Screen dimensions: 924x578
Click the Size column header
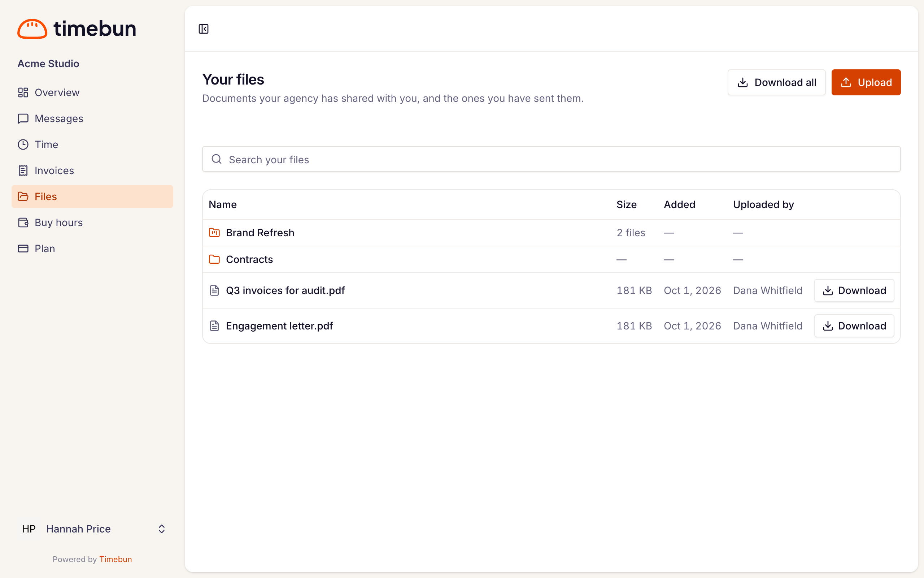click(x=627, y=204)
